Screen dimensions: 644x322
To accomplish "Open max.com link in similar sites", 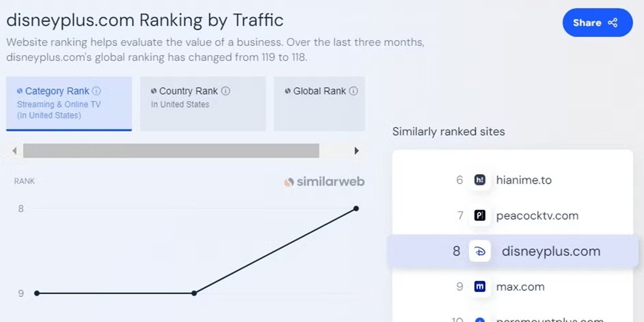I will pos(520,287).
